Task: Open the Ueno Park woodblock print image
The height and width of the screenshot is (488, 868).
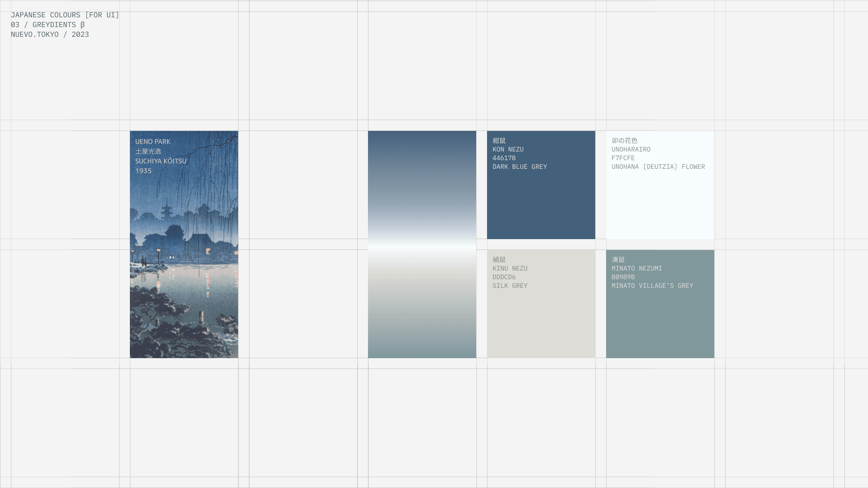Action: [184, 244]
